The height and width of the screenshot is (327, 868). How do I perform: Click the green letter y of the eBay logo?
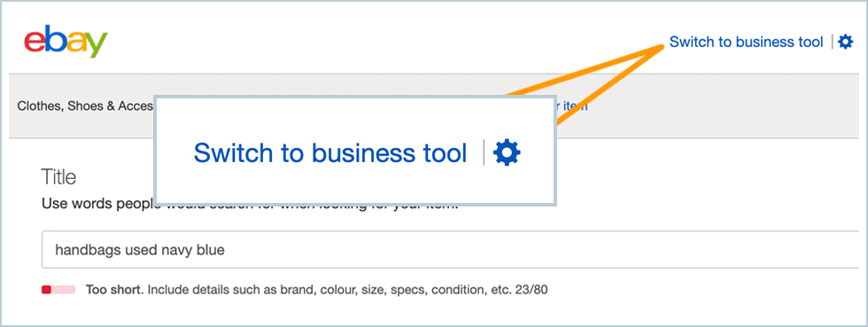97,45
